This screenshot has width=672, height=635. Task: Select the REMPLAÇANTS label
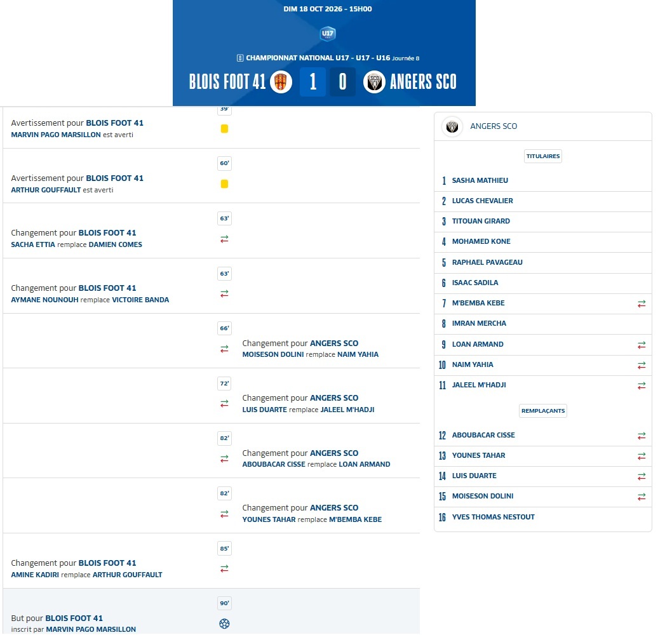click(543, 410)
